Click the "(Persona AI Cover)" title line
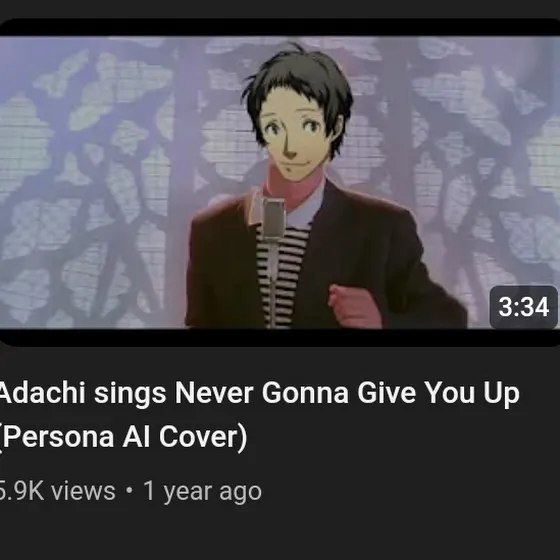The height and width of the screenshot is (560, 560). 123,437
